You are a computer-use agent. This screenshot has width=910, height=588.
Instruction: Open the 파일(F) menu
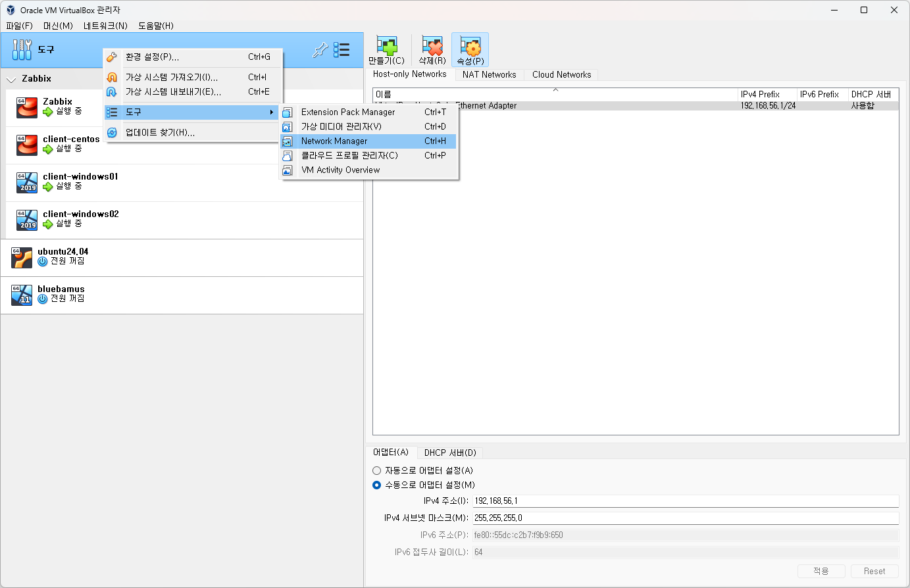19,26
